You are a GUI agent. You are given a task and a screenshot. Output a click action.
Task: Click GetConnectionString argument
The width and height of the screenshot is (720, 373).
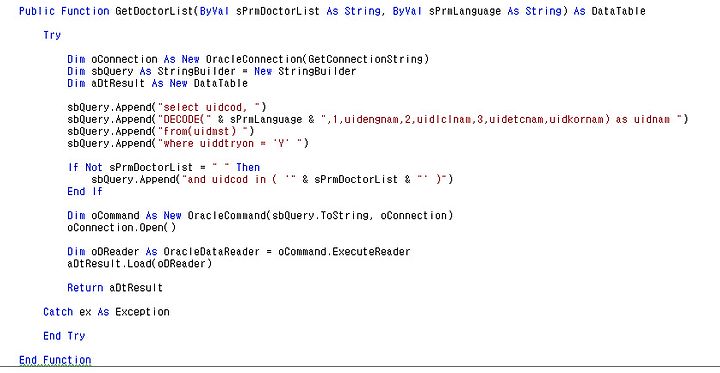click(366, 59)
